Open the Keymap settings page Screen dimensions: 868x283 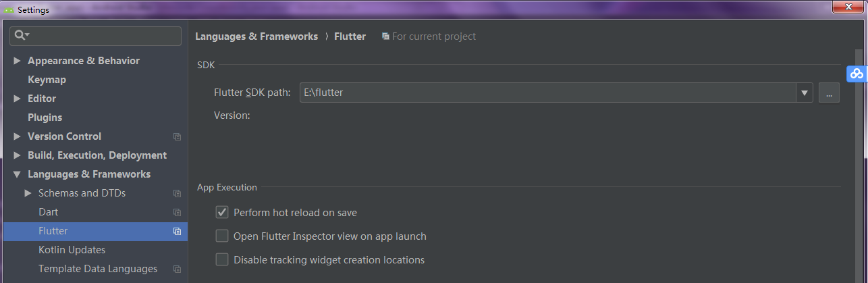(47, 80)
